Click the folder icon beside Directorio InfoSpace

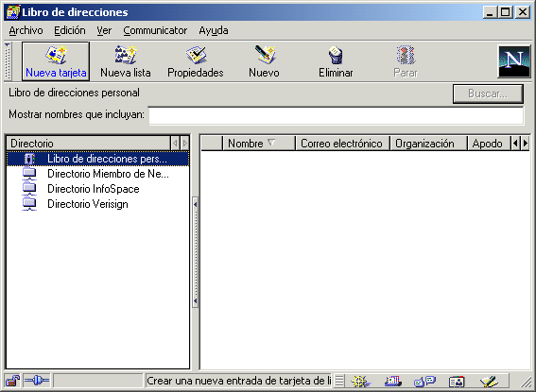pos(29,189)
